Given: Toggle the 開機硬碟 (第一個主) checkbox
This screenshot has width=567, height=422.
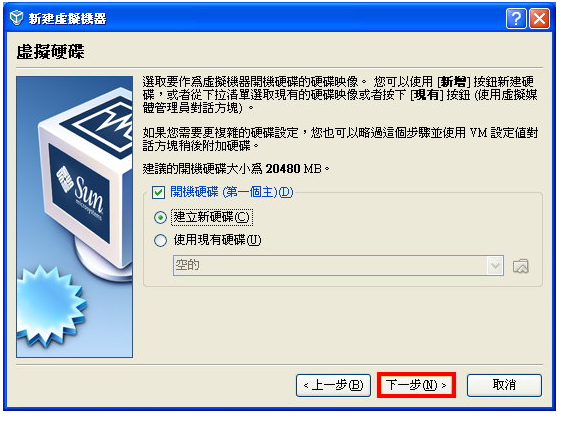Looking at the screenshot, I should [x=158, y=192].
